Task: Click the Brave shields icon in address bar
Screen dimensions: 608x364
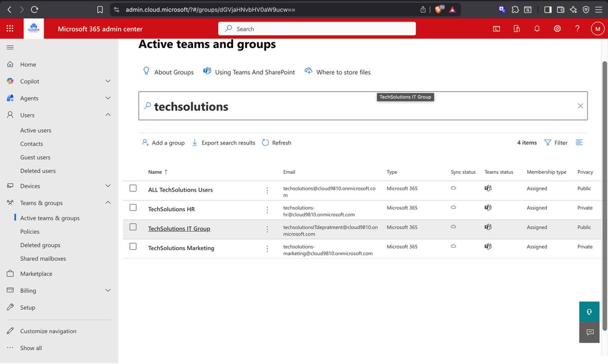Action: (437, 9)
